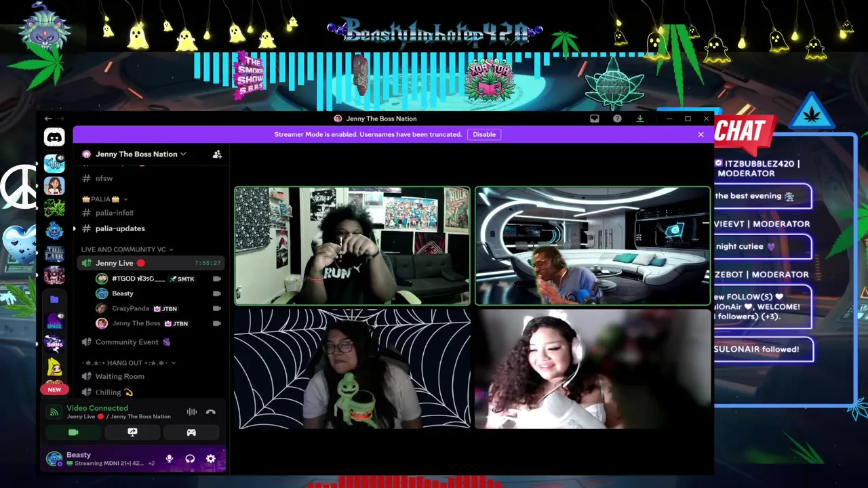Click video icon on the #TGOD user row
The image size is (868, 488).
click(217, 279)
